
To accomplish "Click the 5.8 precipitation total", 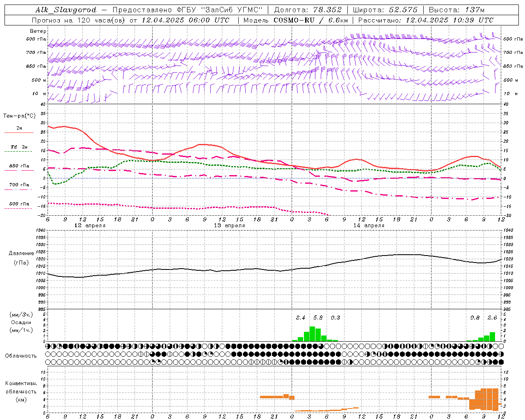I will click(x=318, y=317).
